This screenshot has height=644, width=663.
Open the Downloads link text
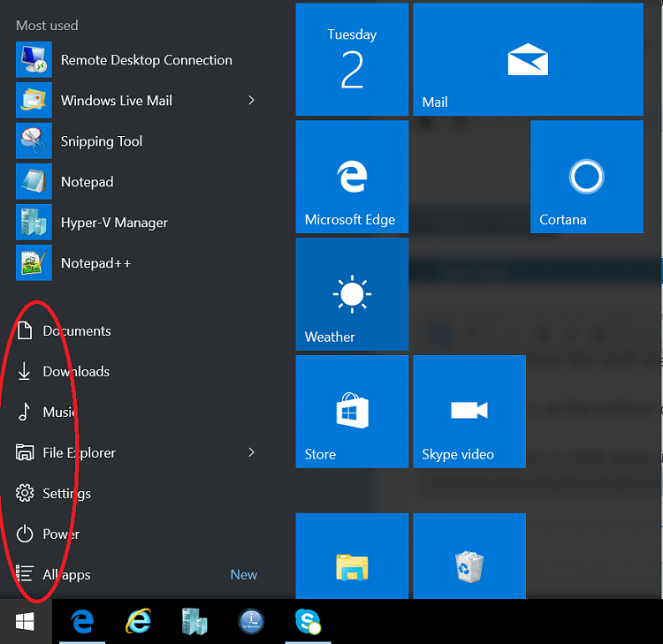(76, 371)
